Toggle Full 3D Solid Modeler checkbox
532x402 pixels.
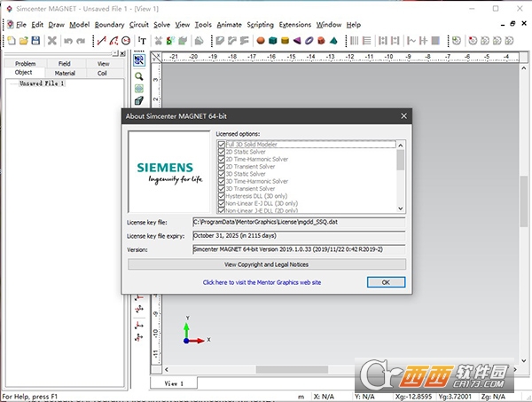[222, 145]
